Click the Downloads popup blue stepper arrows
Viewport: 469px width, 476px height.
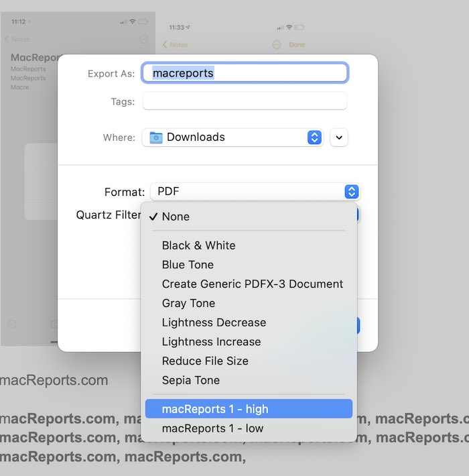[315, 137]
